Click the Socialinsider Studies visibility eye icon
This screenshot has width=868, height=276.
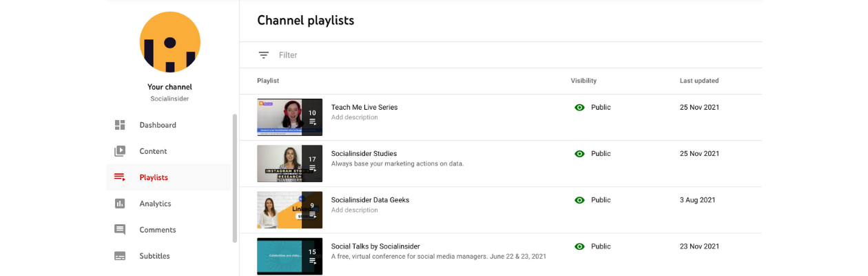(579, 154)
